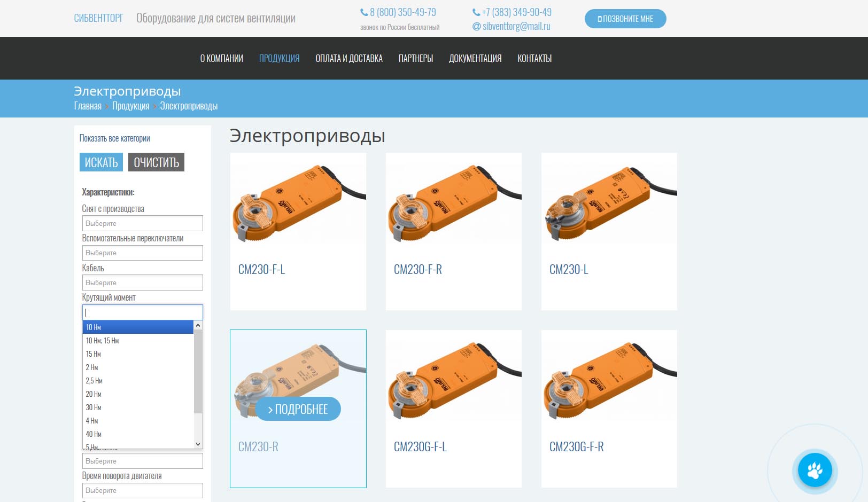This screenshot has width=868, height=502.
Task: Open the КОНТАКТЫ menu item
Action: pos(534,58)
